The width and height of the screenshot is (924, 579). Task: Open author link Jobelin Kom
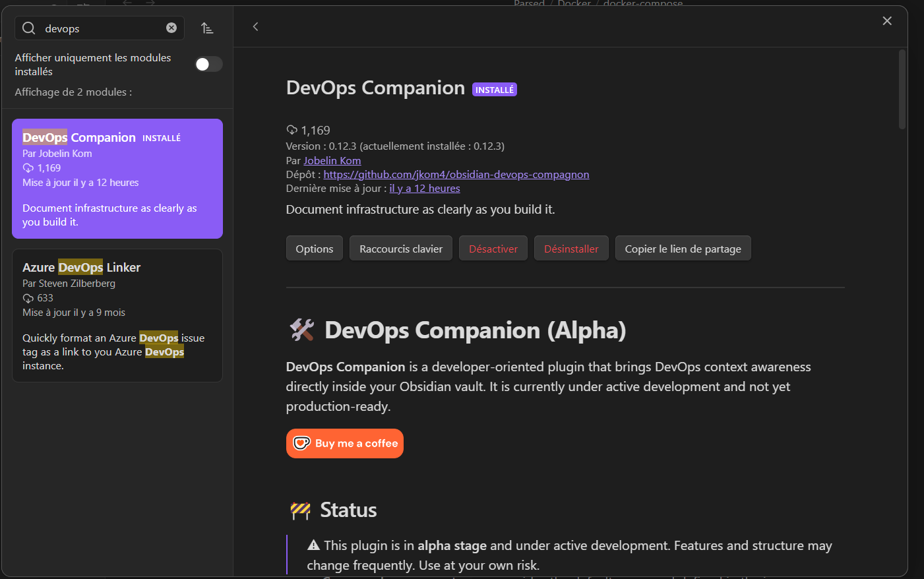[x=332, y=160]
